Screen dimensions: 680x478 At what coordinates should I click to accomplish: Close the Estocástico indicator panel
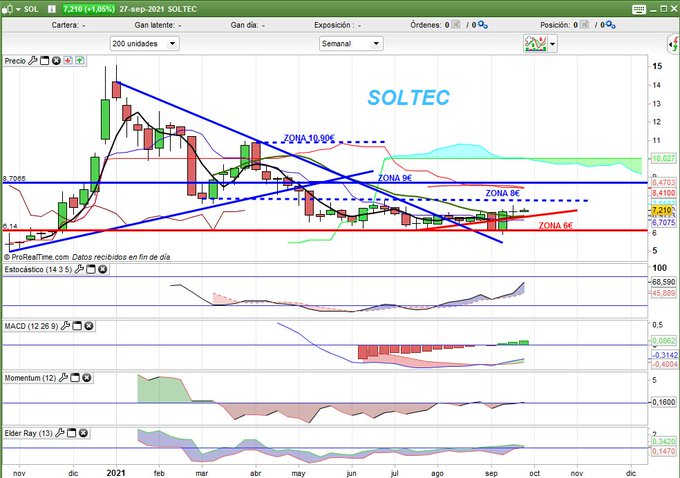coord(102,269)
